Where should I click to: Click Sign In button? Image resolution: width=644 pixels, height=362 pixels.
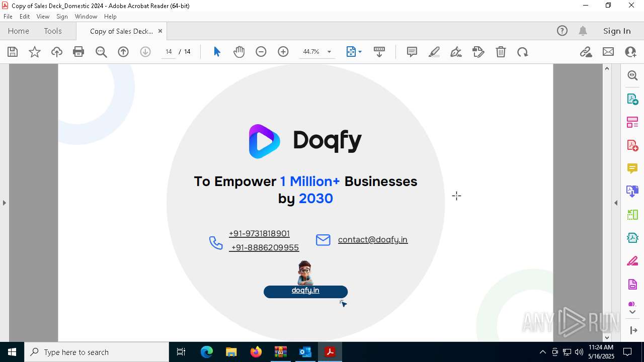point(617,31)
